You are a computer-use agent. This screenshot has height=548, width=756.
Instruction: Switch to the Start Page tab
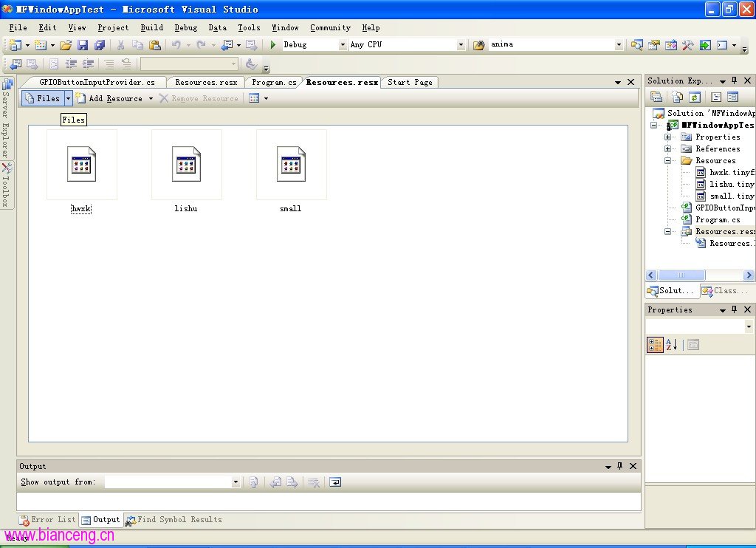(x=410, y=83)
